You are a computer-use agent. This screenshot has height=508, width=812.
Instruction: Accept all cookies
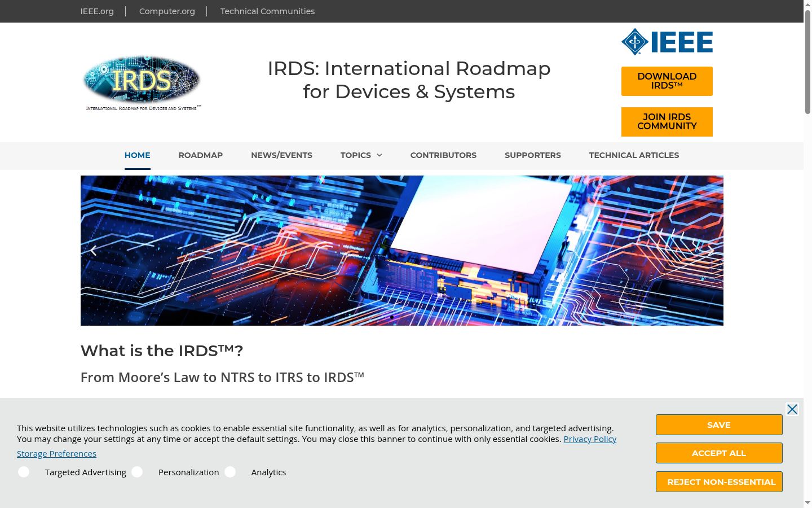pyautogui.click(x=719, y=453)
